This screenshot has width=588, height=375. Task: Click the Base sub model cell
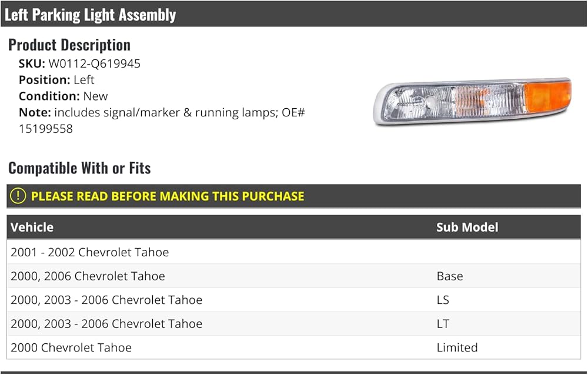click(x=450, y=276)
